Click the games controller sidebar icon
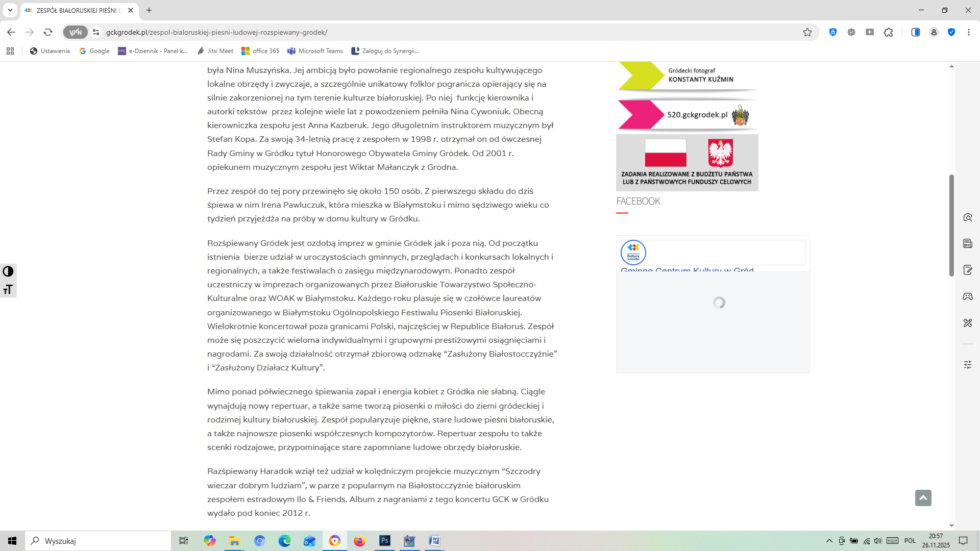 pos(968,296)
